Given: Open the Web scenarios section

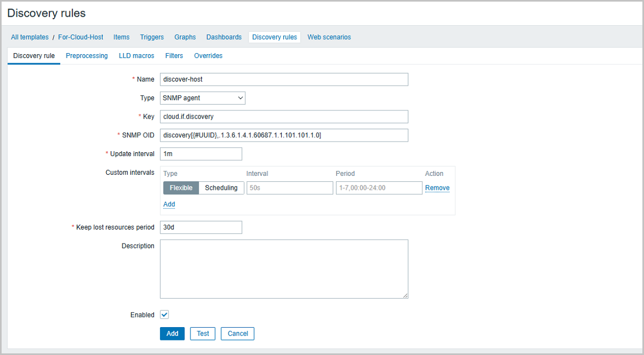Looking at the screenshot, I should coord(329,37).
